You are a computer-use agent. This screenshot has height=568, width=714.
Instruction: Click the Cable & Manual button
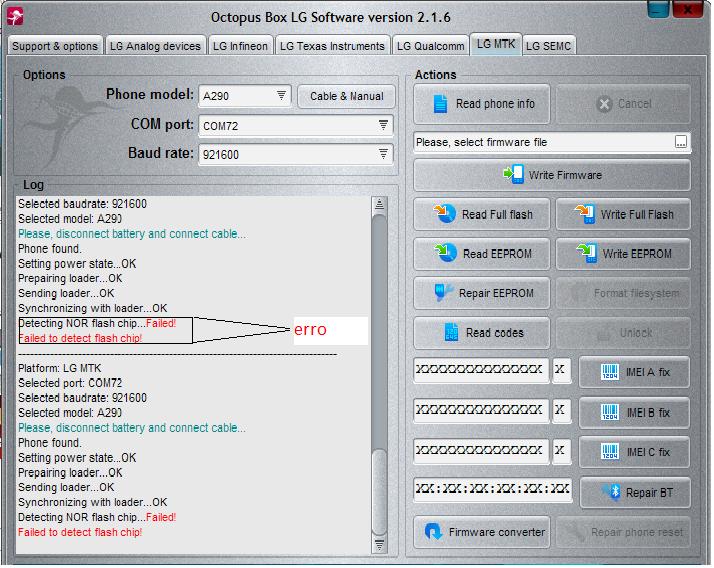[347, 96]
